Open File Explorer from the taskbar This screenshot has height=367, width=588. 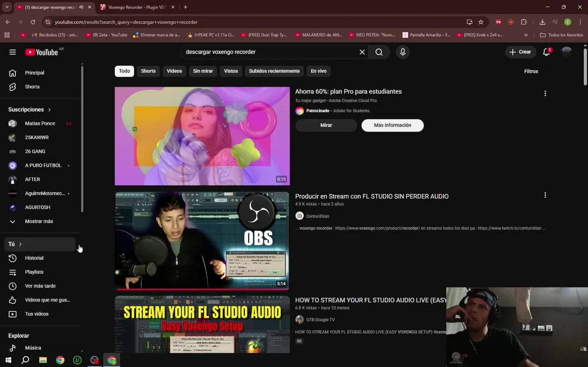(x=43, y=360)
